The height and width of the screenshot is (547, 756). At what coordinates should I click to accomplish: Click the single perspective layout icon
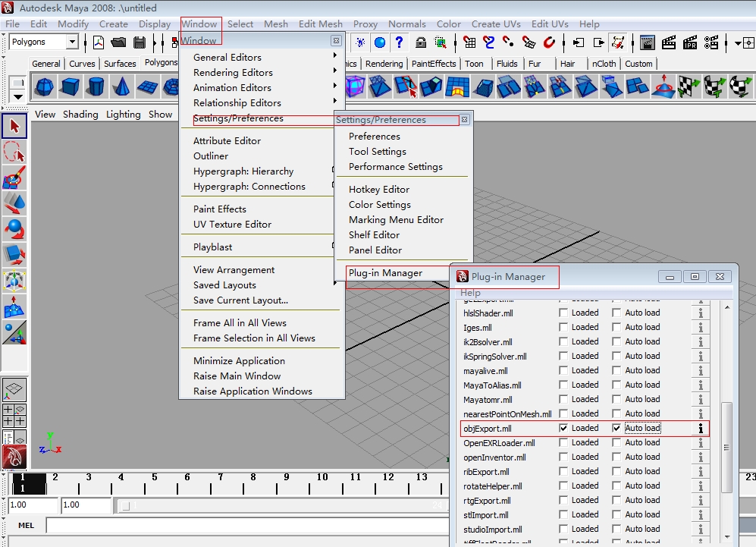click(14, 390)
